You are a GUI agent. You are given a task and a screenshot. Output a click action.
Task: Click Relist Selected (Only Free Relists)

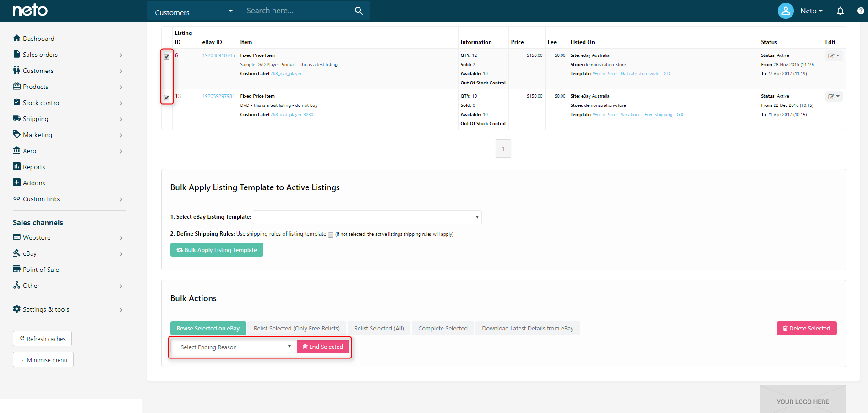tap(297, 328)
